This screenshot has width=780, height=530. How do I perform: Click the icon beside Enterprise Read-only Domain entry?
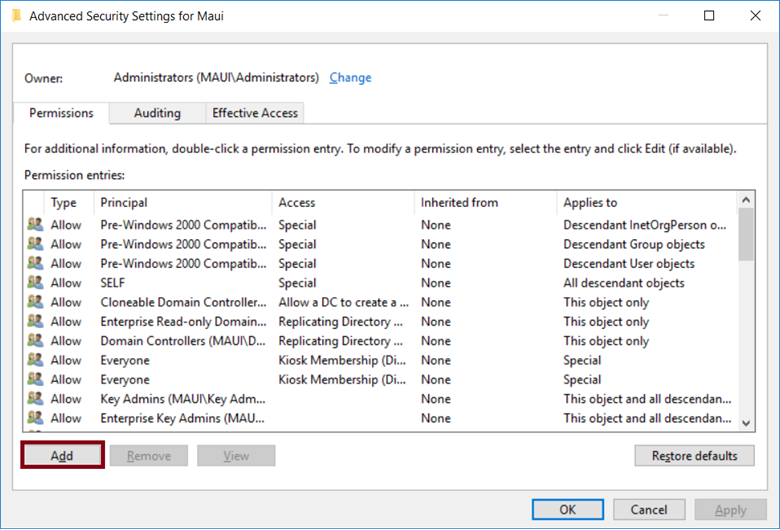[x=35, y=322]
